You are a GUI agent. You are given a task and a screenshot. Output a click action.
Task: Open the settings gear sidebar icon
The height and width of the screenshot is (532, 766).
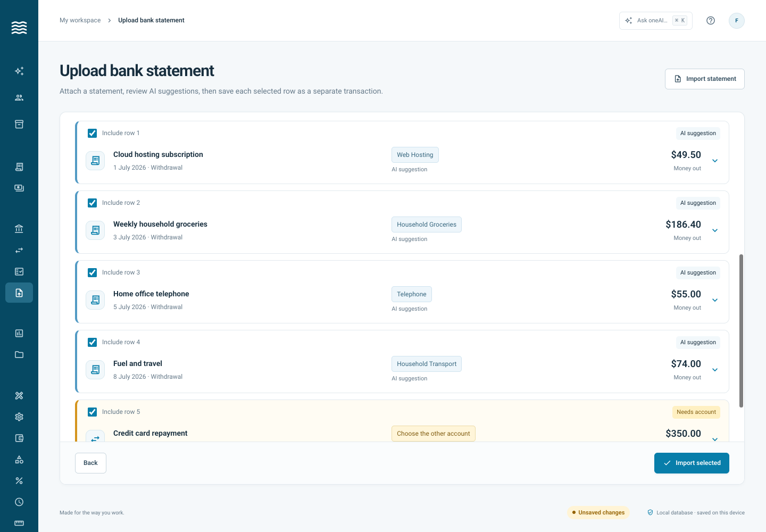(19, 417)
